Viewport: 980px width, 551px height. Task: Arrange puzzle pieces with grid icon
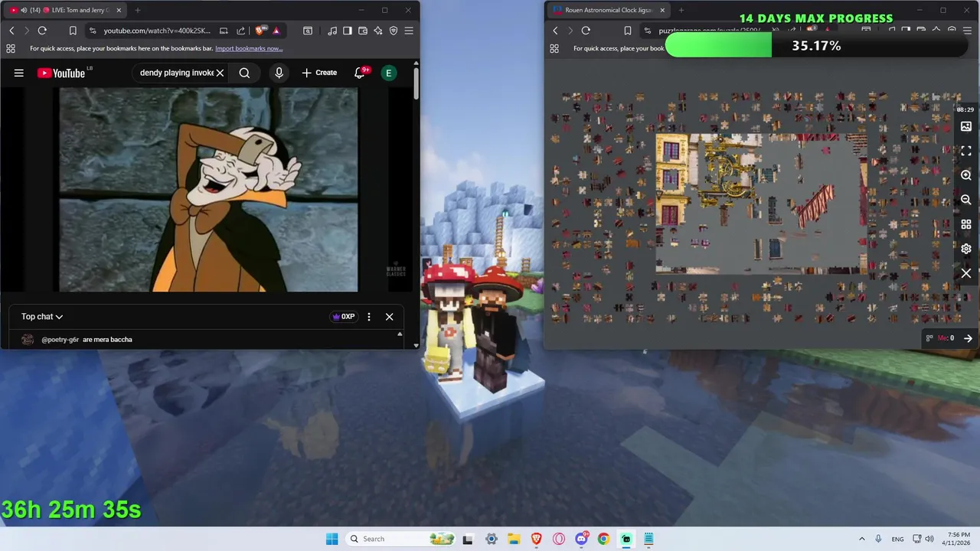tap(966, 224)
